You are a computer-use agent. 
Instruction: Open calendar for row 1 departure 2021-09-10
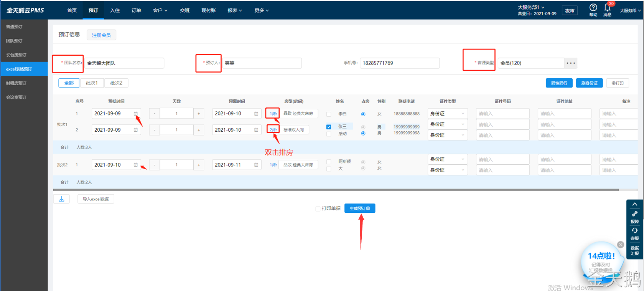click(x=256, y=114)
